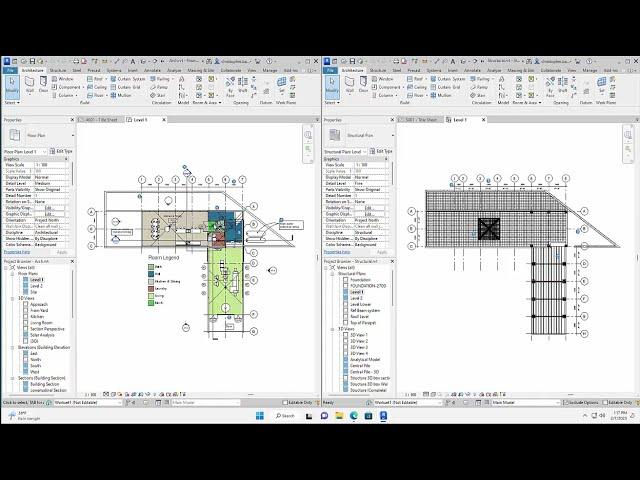640x480 pixels.
Task: Open Windows Start button on taskbar
Action: [260, 416]
